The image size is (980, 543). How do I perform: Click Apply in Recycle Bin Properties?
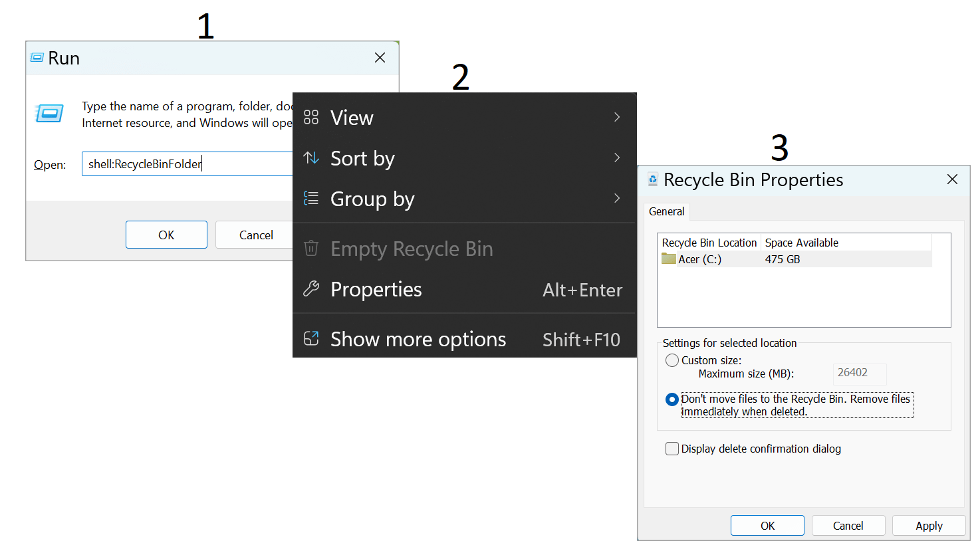coord(928,526)
